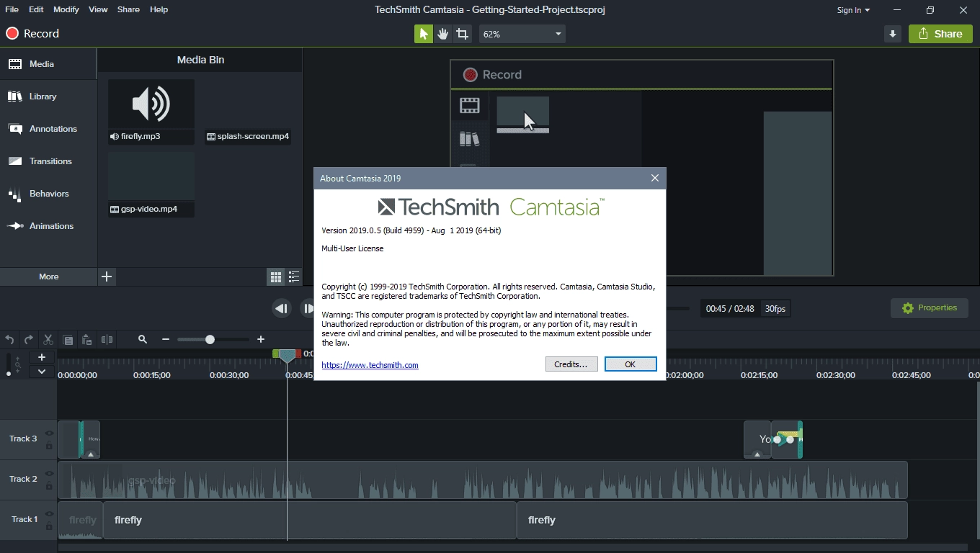Click the red out-point handle of playhead

point(298,354)
